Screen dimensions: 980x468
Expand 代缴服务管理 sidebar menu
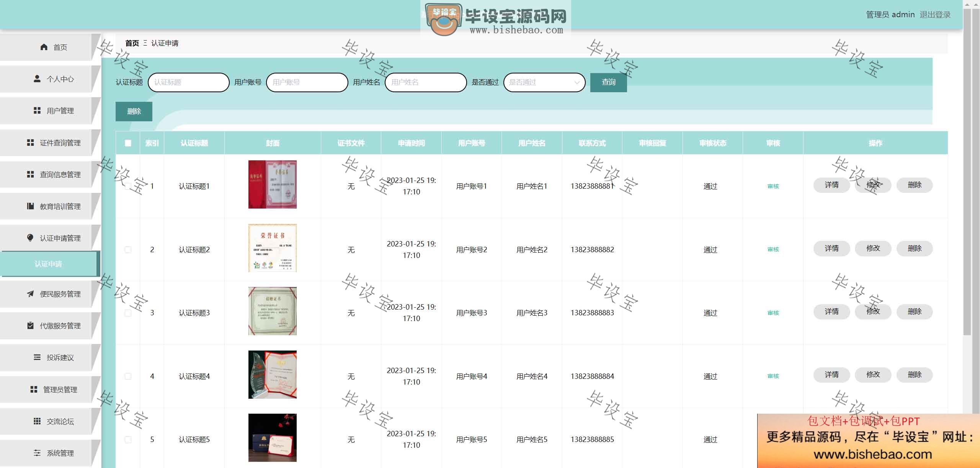(x=51, y=325)
